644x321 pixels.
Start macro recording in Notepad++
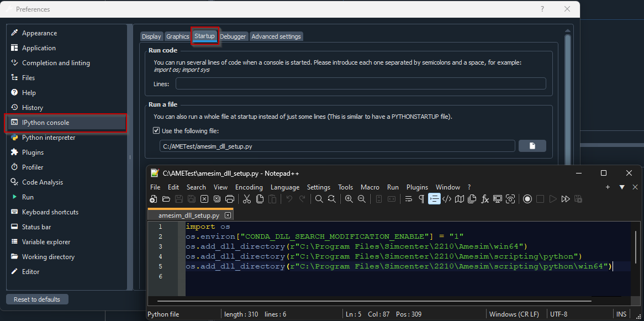[527, 198]
